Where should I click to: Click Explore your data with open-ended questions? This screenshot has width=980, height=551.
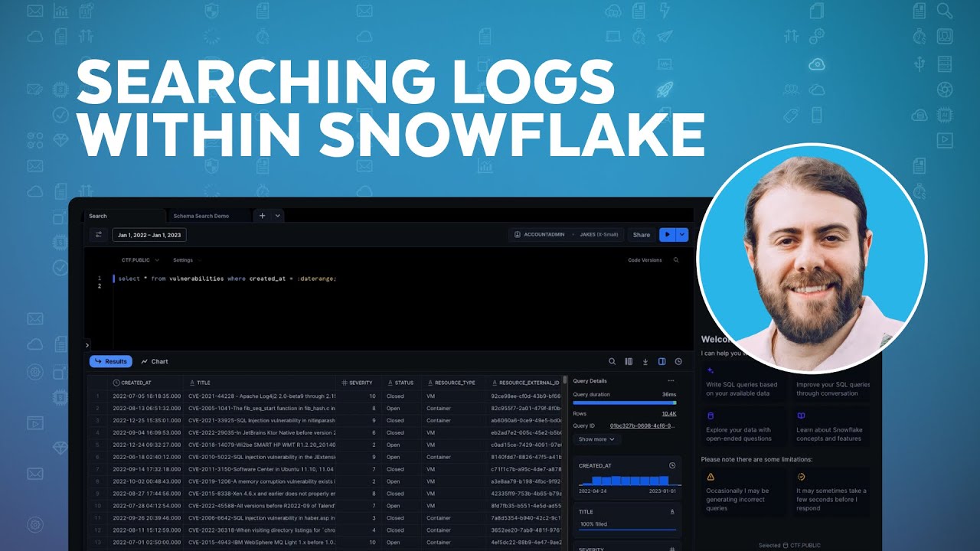point(743,425)
